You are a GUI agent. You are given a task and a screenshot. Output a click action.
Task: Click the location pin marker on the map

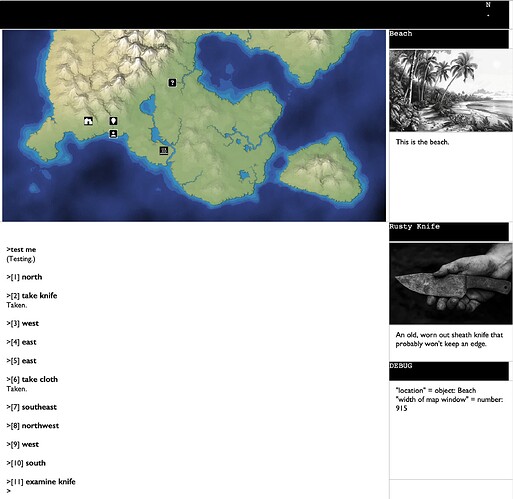(x=113, y=121)
